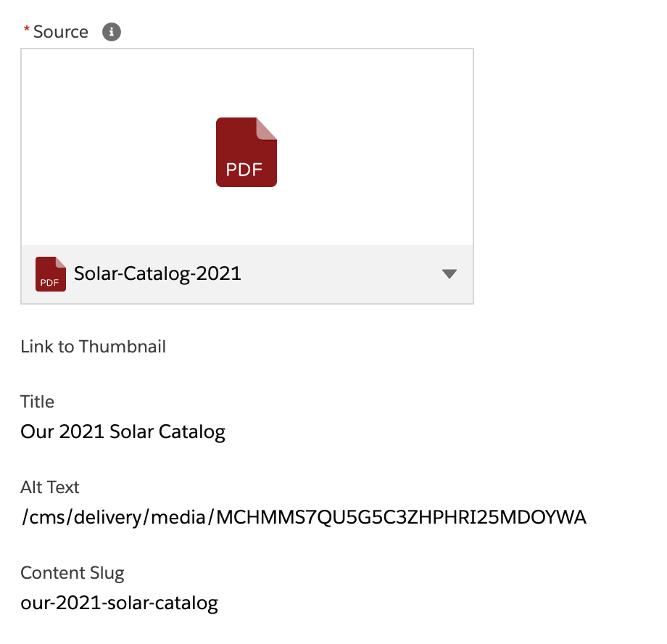Viewport: 667px width, 644px height.
Task: Select the title value Our 2021 Solar Catalog
Action: [123, 432]
